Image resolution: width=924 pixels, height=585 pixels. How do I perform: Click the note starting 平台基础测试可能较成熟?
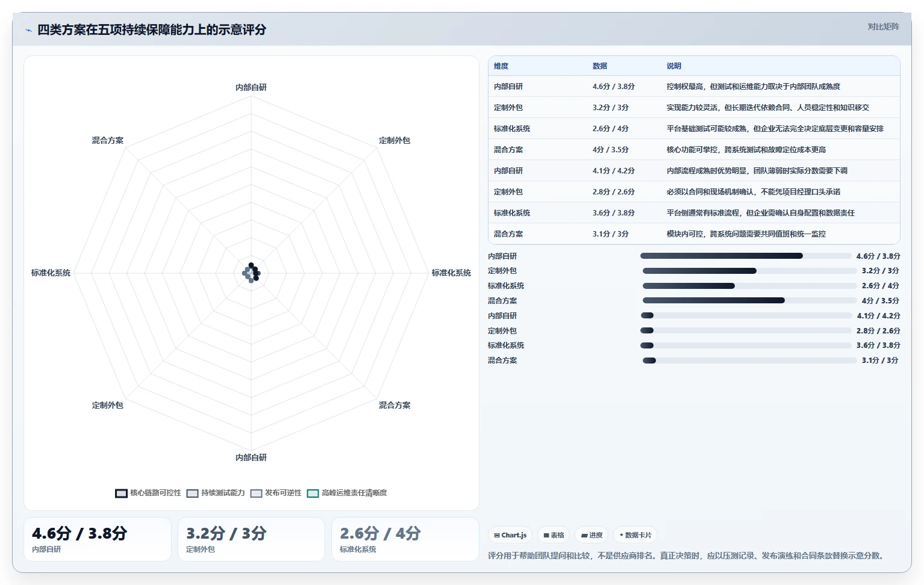[x=775, y=129]
